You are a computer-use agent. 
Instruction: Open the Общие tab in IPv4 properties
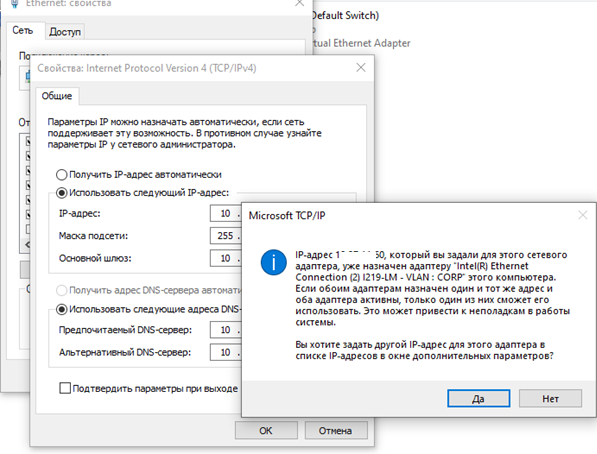point(57,96)
